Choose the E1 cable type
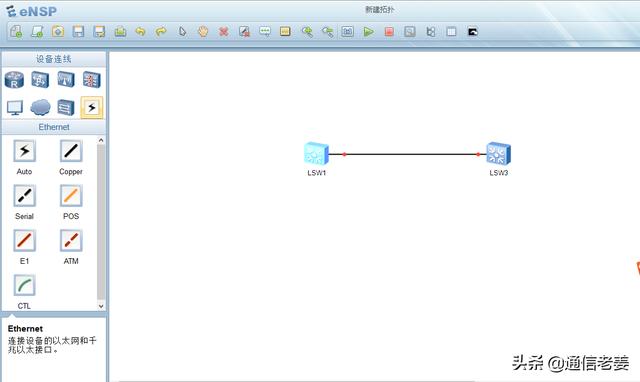The image size is (640, 382). pos(24,241)
